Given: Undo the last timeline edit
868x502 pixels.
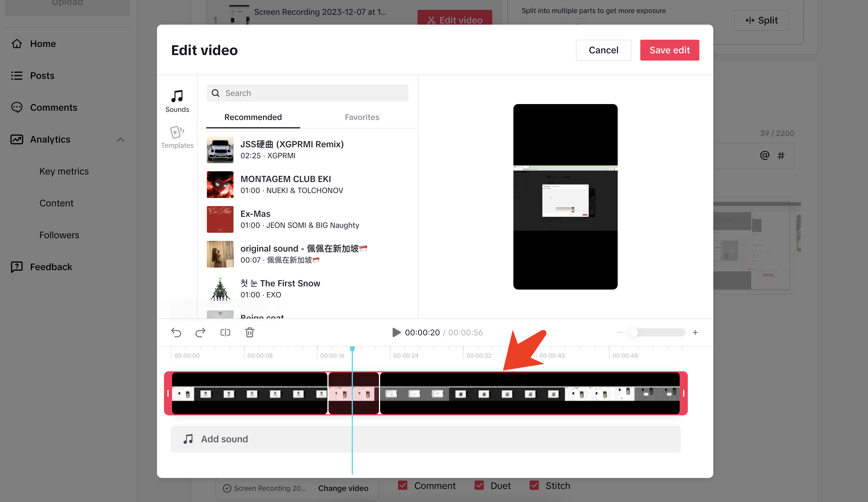Looking at the screenshot, I should pos(176,332).
